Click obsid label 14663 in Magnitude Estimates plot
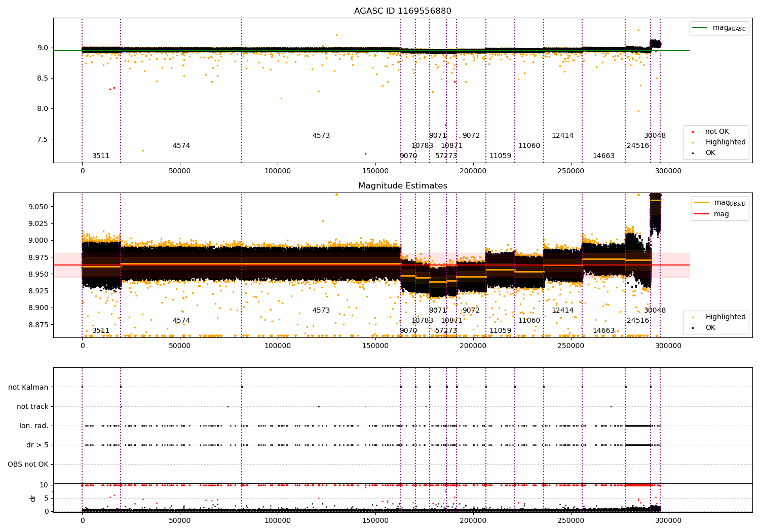Screen dimensions: 760x532 point(604,331)
